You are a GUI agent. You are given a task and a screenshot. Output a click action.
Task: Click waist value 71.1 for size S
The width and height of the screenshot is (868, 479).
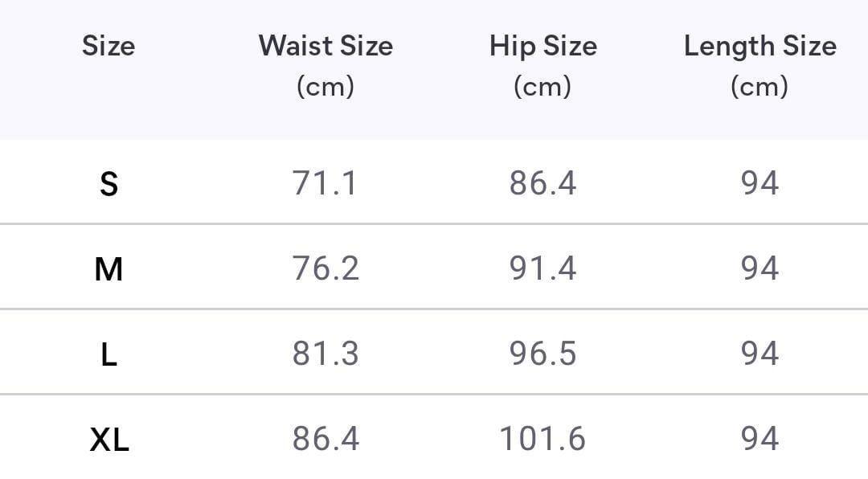325,183
